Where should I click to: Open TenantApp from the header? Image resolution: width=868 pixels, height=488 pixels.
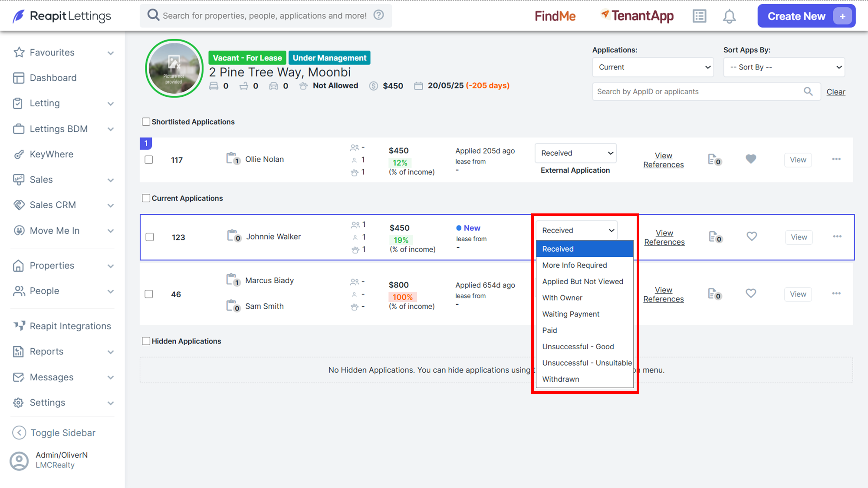coord(637,16)
